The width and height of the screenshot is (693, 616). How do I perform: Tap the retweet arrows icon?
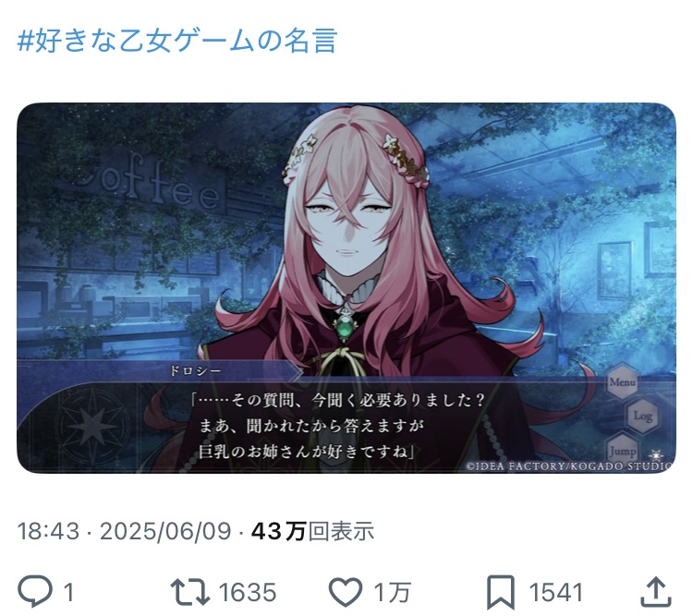coord(190,592)
